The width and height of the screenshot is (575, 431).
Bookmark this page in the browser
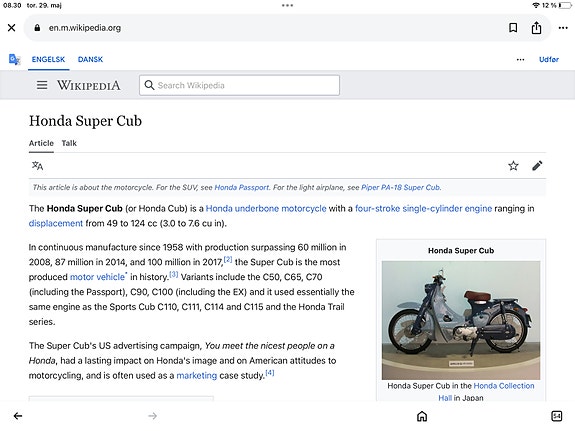[x=513, y=28]
